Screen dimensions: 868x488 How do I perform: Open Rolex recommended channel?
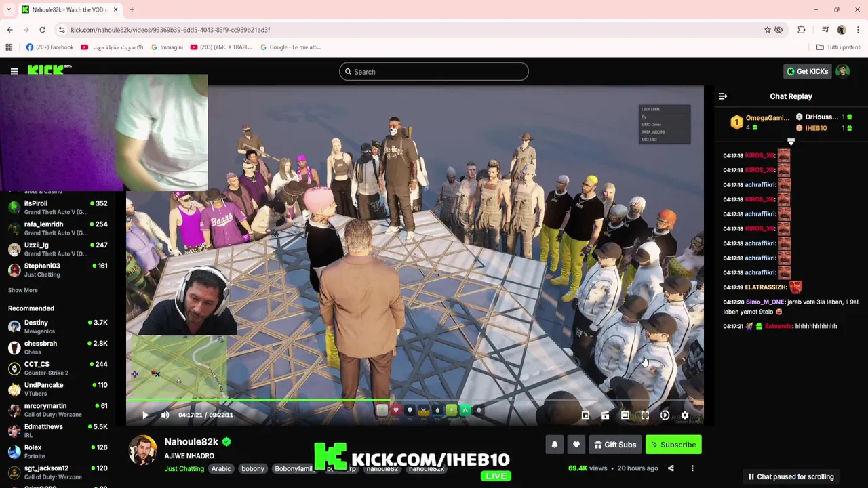[x=58, y=451]
